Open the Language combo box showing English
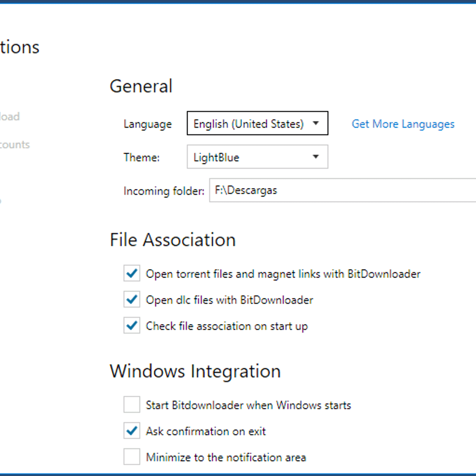The image size is (476, 476). (x=248, y=123)
